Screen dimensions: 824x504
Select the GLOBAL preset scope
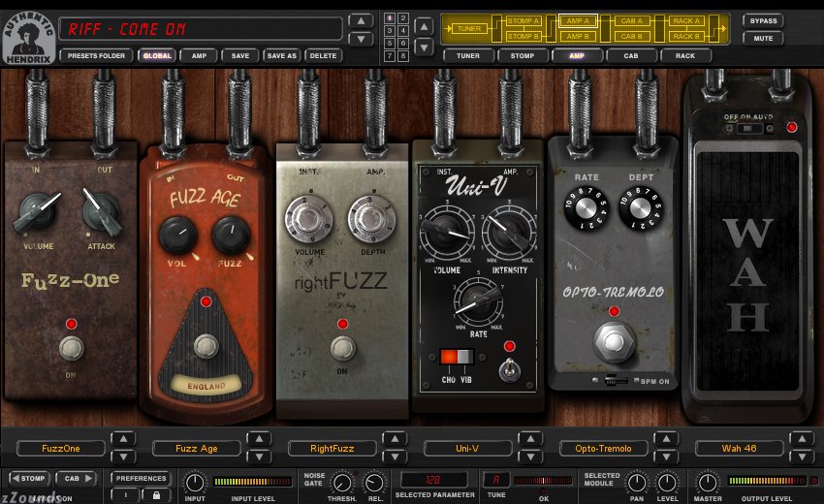tap(157, 55)
